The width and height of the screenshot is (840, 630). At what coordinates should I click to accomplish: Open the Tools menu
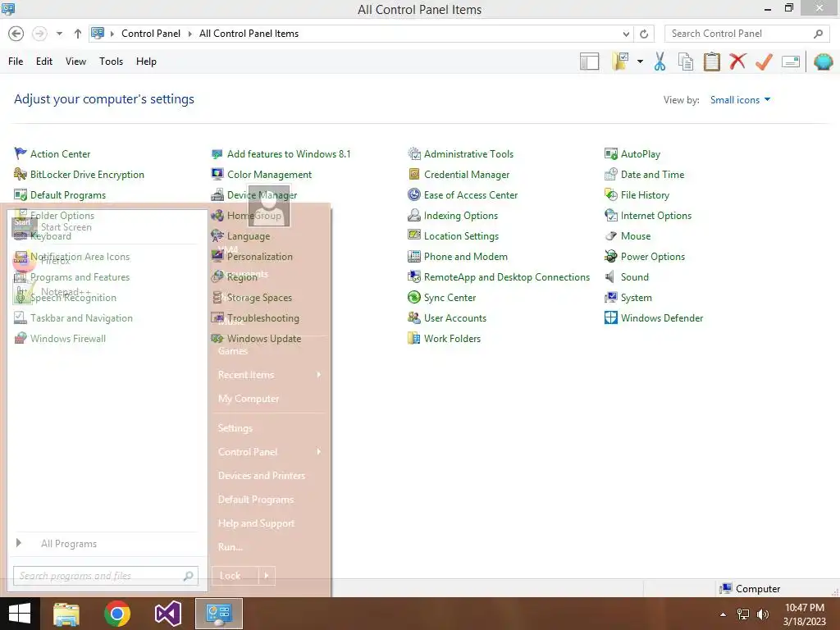point(111,61)
